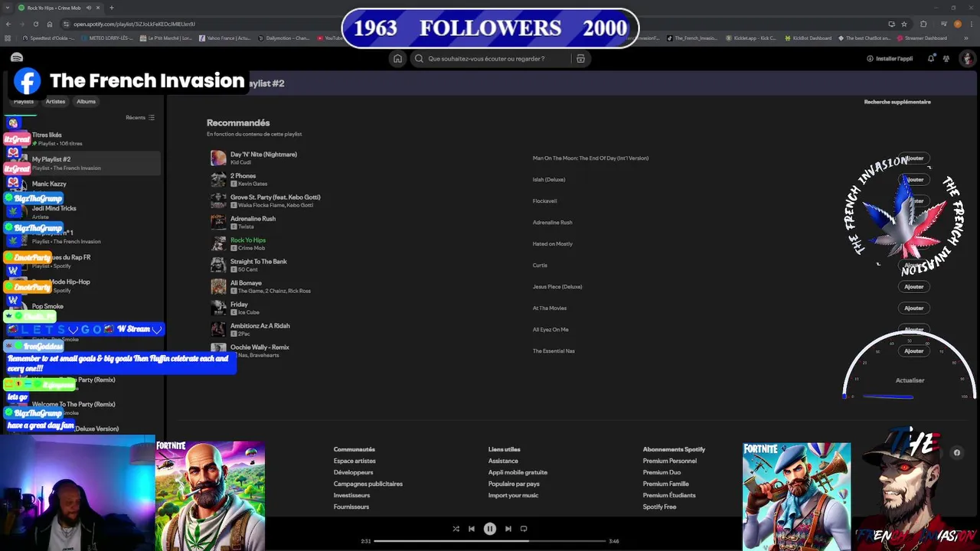Open Premium Étudiants footer link
Viewport: 980px width, 551px height.
click(x=669, y=495)
